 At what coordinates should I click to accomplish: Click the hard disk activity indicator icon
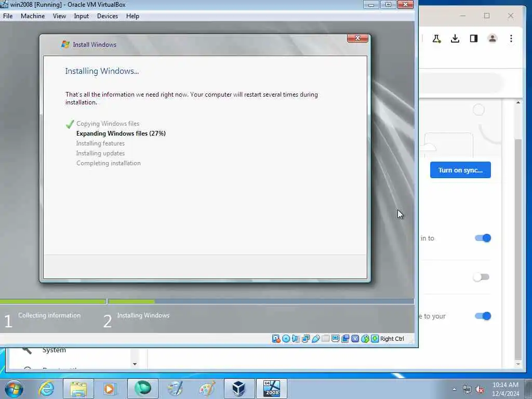(276, 339)
